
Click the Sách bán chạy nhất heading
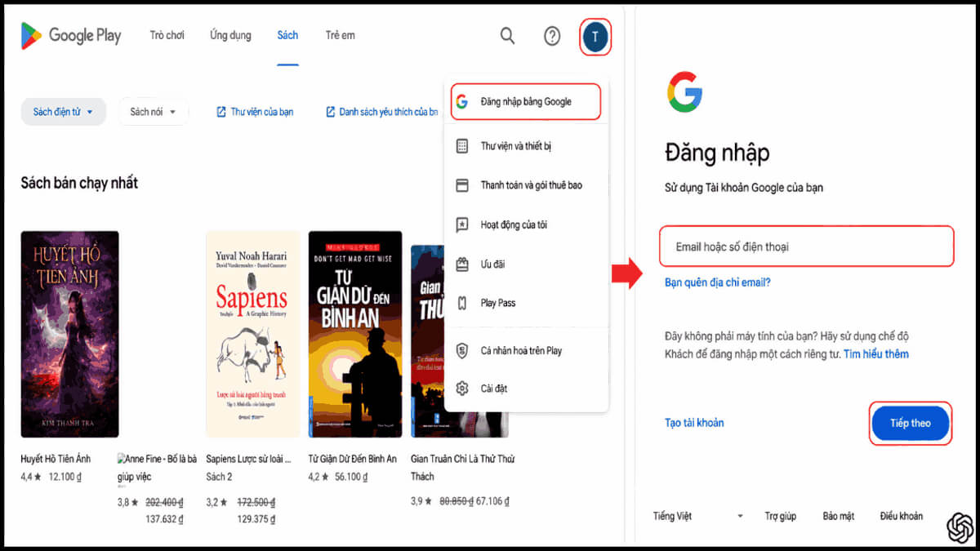click(79, 183)
